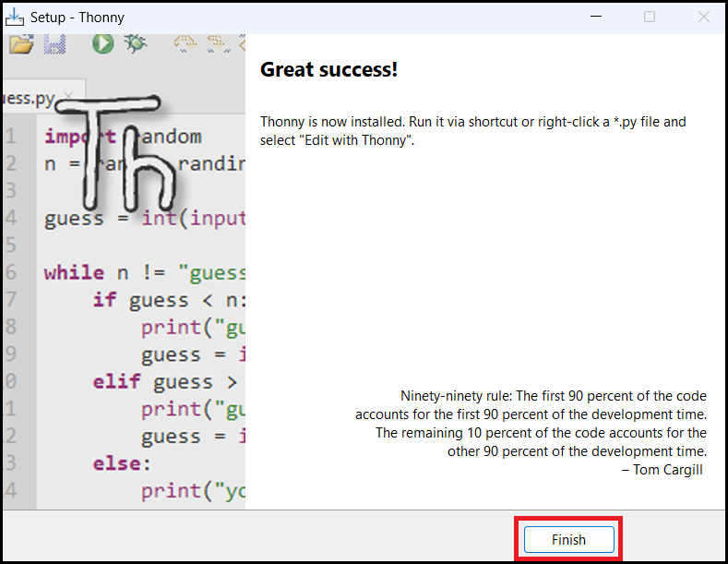Click the Finish button
This screenshot has height=564, width=728.
tap(568, 539)
